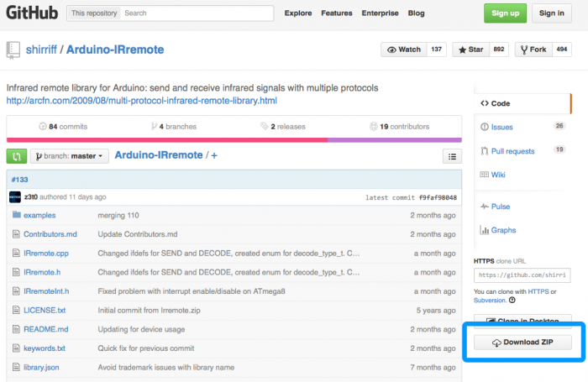
Task: Open the #133 commit message link
Action: 19,180
